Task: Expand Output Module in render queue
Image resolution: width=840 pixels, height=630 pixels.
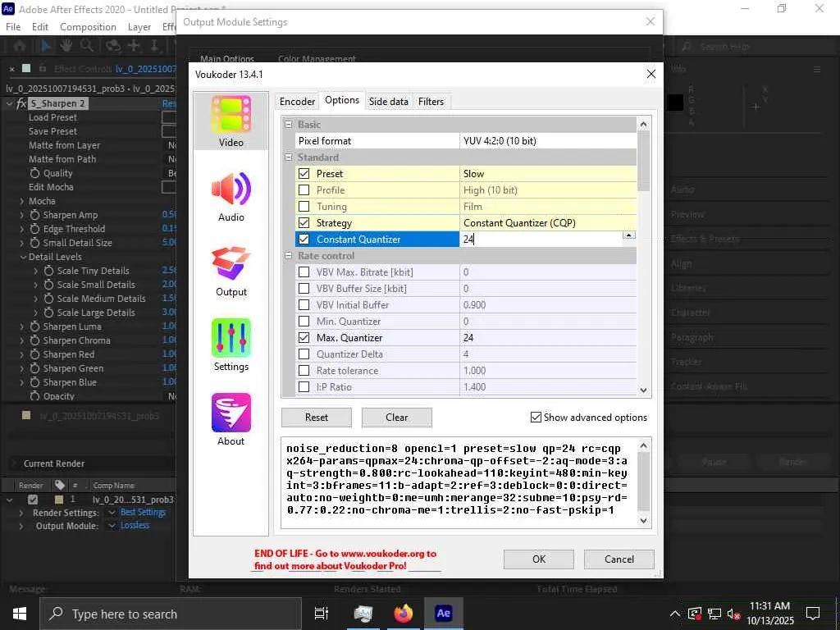Action: 21,526
